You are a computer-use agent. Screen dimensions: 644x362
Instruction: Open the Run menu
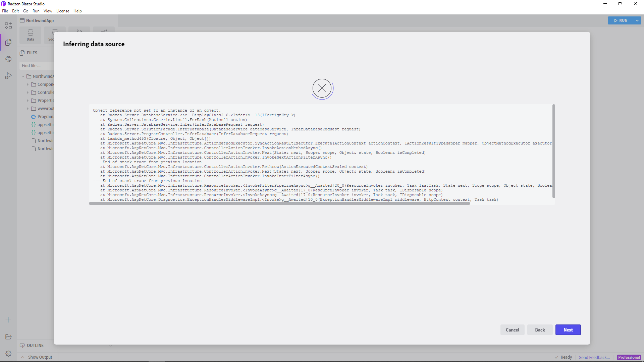[x=36, y=11]
